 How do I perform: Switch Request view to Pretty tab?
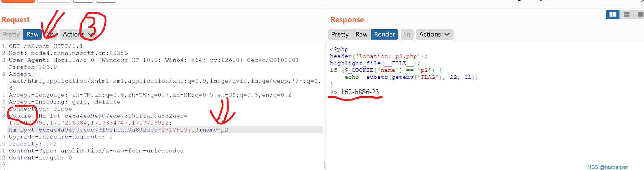coord(11,34)
